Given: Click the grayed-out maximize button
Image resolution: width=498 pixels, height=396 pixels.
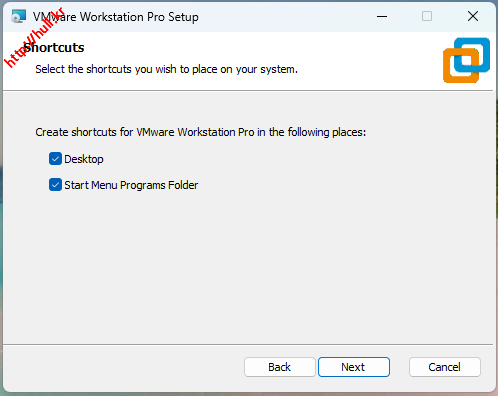Looking at the screenshot, I should pyautogui.click(x=427, y=16).
